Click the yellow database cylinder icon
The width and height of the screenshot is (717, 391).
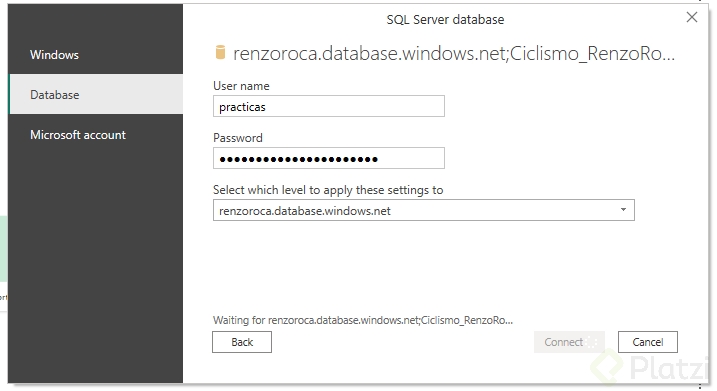pos(220,53)
